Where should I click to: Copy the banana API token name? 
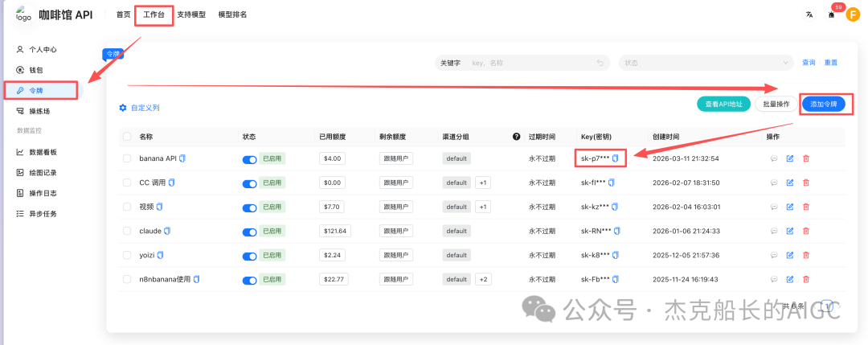[x=182, y=158]
